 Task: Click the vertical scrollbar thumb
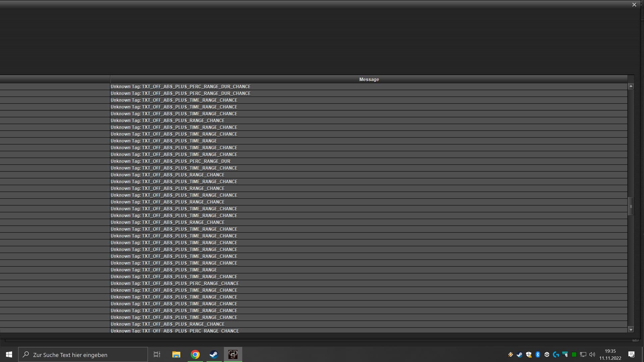tap(631, 206)
